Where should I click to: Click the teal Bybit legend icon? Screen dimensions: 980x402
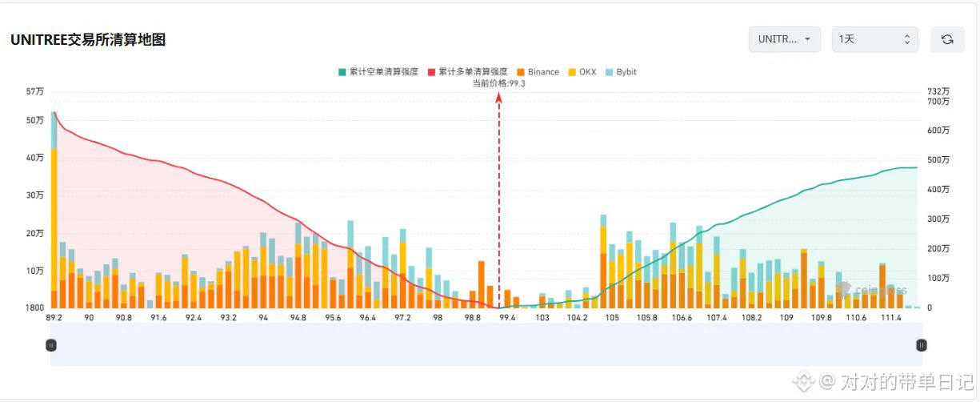point(610,72)
